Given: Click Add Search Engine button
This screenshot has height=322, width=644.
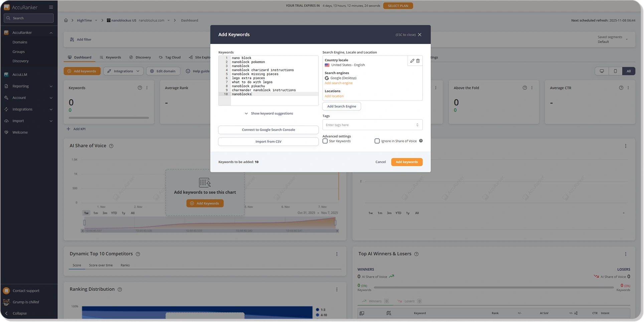Looking at the screenshot, I should 341,106.
